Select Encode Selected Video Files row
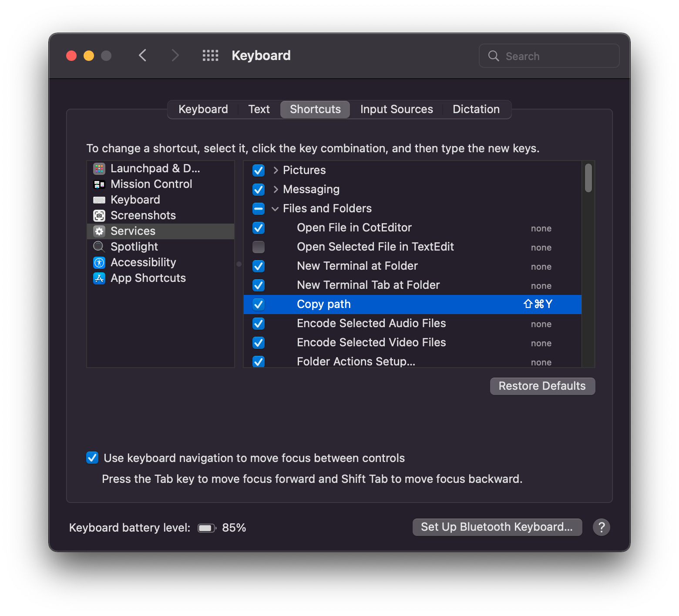The height and width of the screenshot is (616, 679). (x=413, y=343)
